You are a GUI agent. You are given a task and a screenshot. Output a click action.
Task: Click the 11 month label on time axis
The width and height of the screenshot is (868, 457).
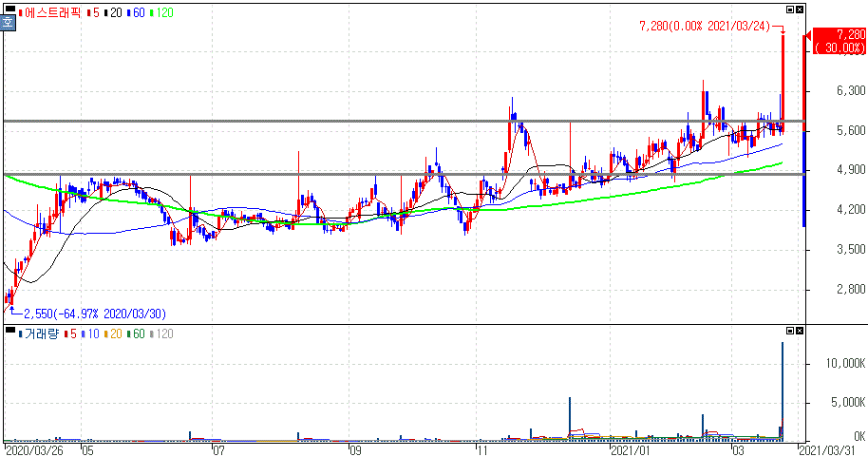(482, 450)
